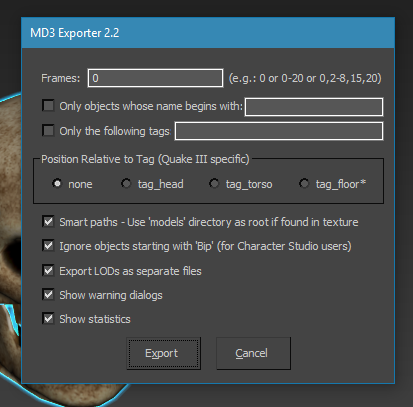Click the Export button
The width and height of the screenshot is (413, 407).
163,353
